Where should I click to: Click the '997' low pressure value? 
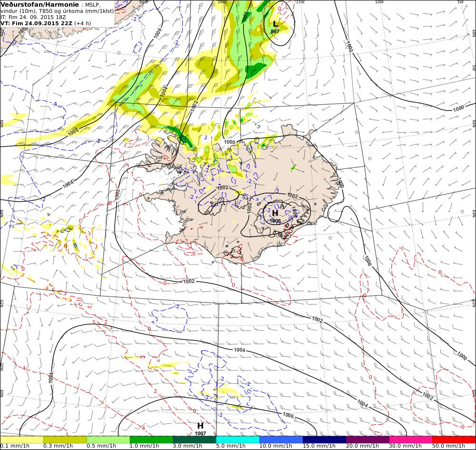tap(275, 31)
